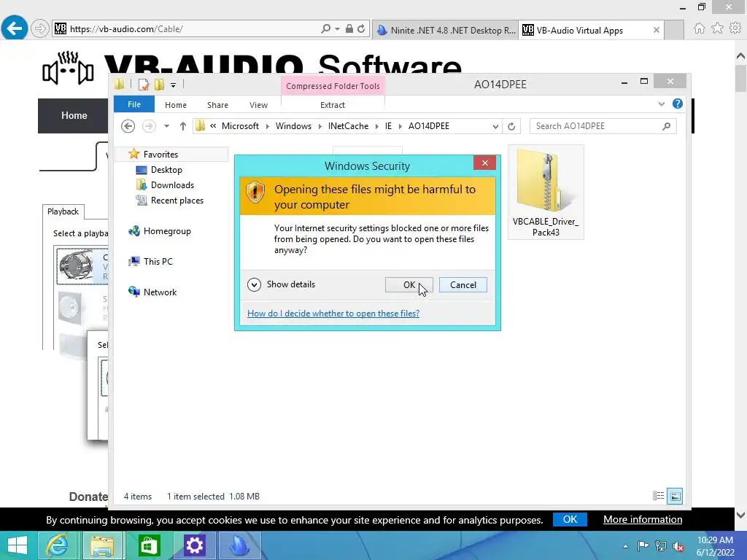Viewport: 747px width, 560px height.
Task: Open Internet Explorer from the taskbar
Action: pyautogui.click(x=57, y=545)
